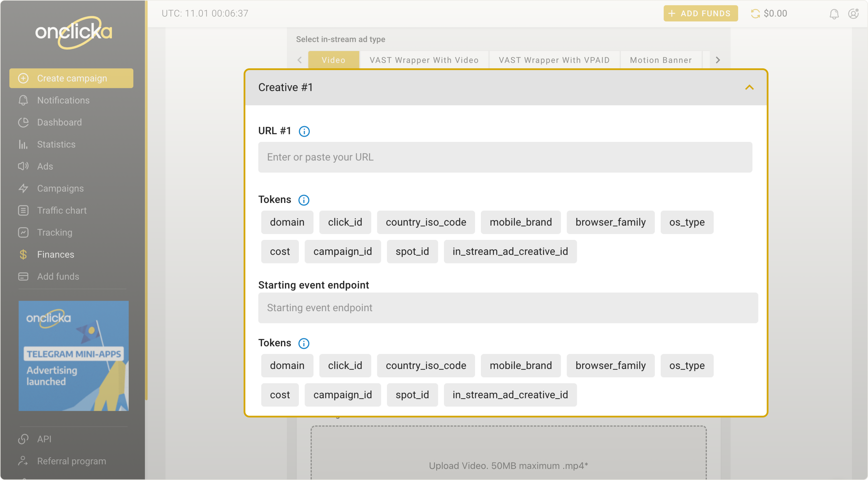Screen dimensions: 868x480
Task: Open Statistics from the sidebar
Action: (x=56, y=144)
